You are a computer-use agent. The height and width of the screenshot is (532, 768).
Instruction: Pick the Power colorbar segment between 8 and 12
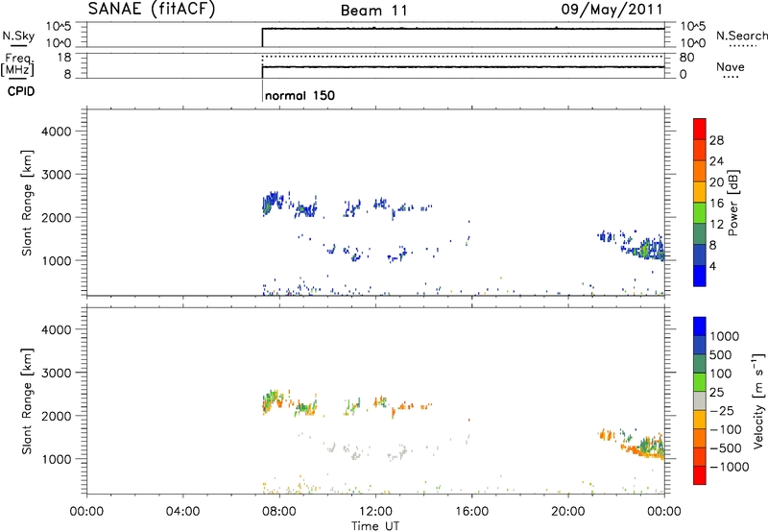tap(700, 234)
